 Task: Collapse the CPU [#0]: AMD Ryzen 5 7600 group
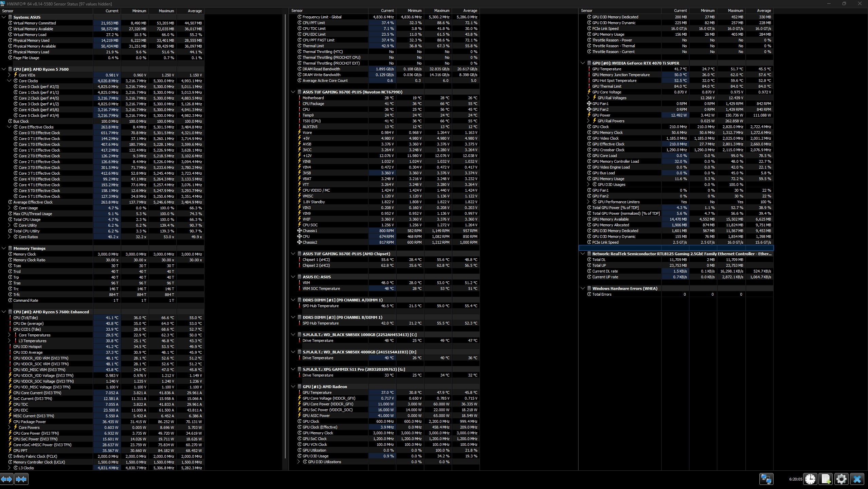(4, 69)
